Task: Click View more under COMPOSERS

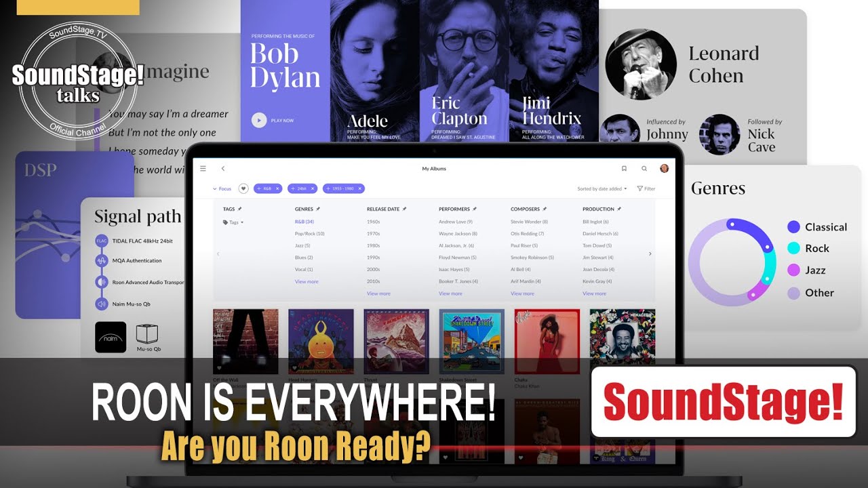Action: pos(522,293)
